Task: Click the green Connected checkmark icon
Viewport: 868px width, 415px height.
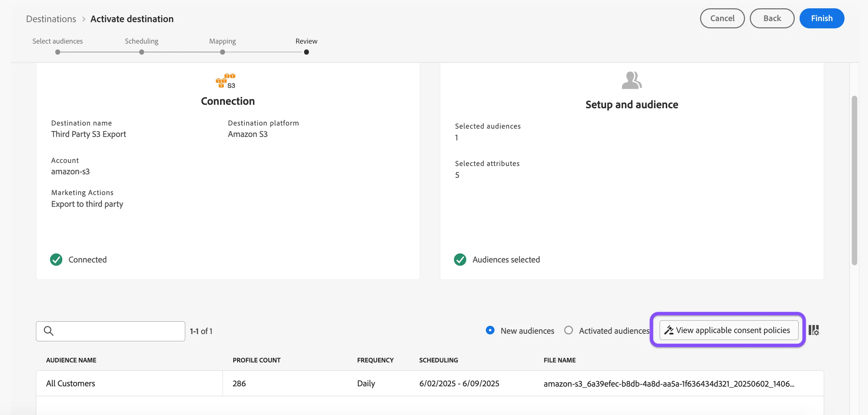Action: coord(56,260)
